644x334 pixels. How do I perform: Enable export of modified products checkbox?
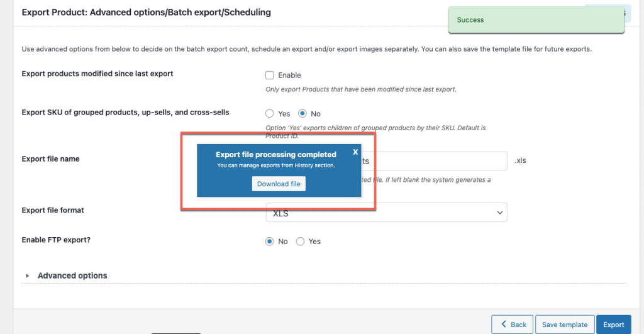269,75
